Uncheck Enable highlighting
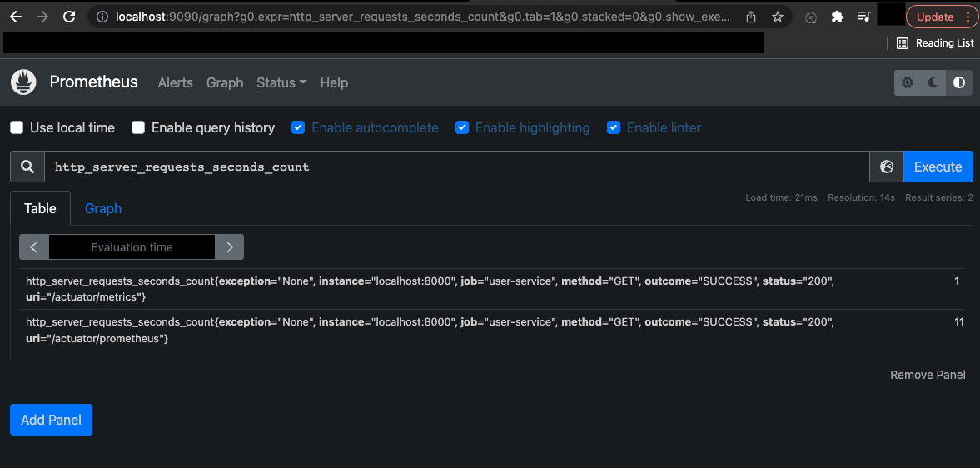The height and width of the screenshot is (468, 980). [462, 127]
